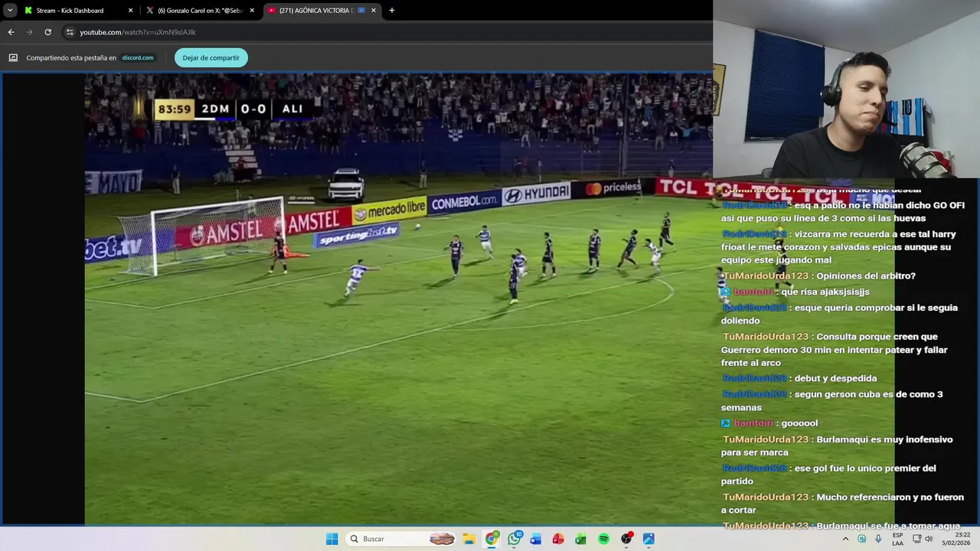Open PowerPoint from the taskbar

[558, 539]
